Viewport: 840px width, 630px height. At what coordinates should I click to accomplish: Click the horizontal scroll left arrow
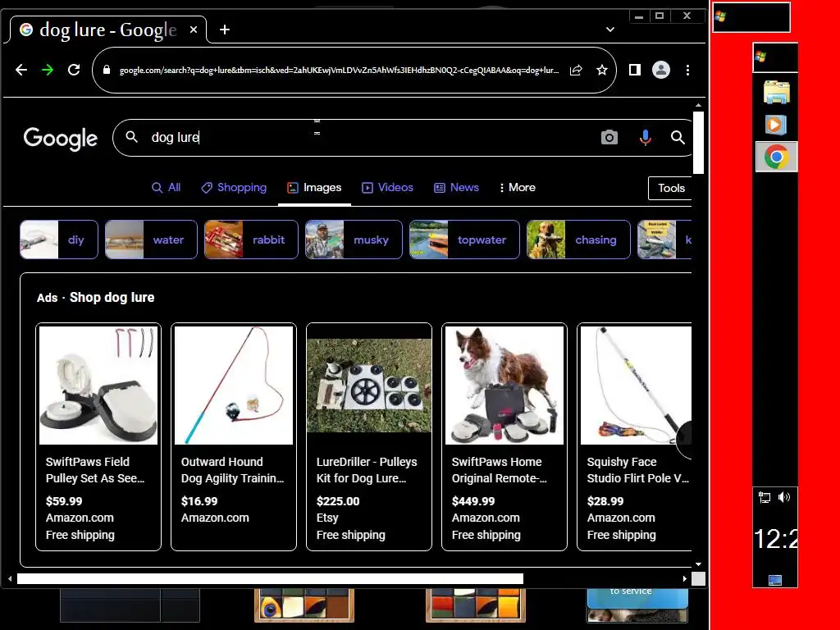pyautogui.click(x=10, y=578)
